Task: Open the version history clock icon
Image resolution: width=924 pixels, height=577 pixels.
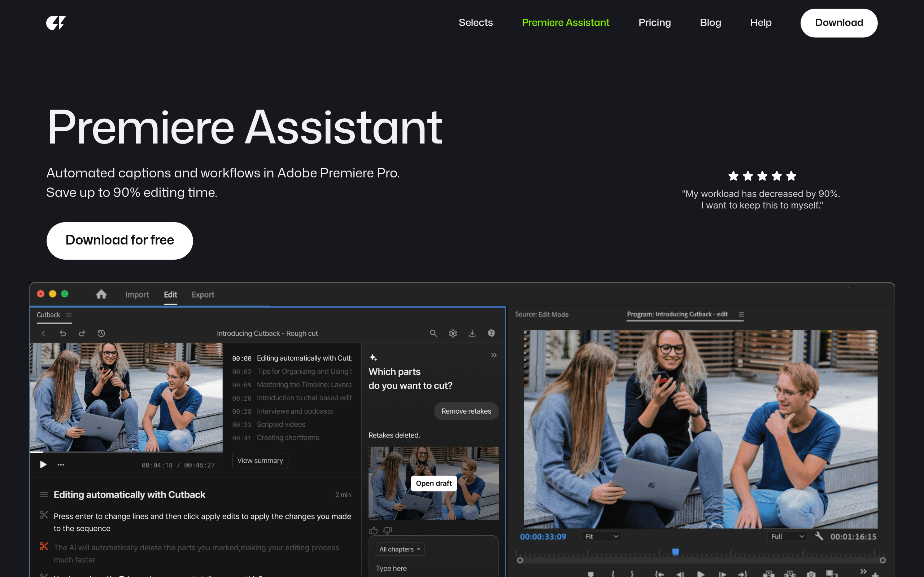Action: click(101, 334)
